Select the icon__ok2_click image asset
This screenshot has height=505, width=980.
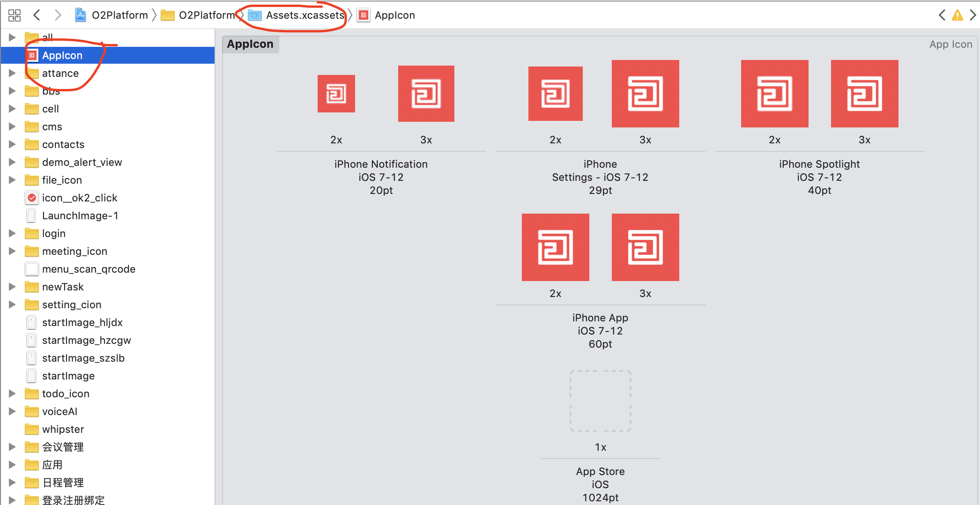pyautogui.click(x=108, y=198)
